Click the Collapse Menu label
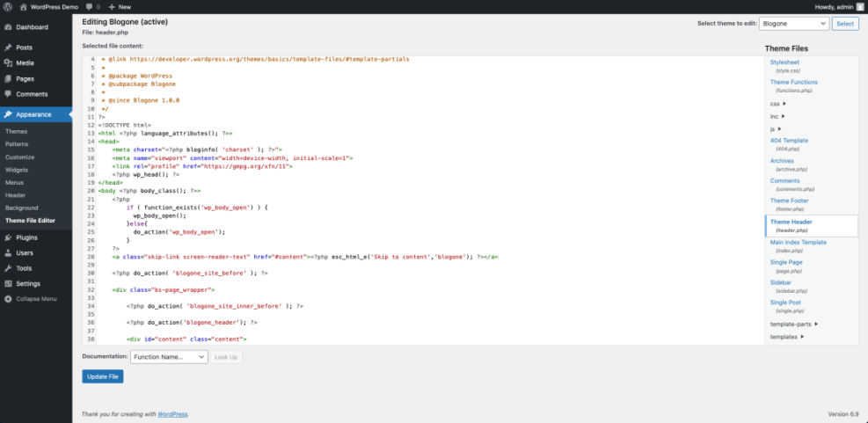Viewport: 868px width, 423px height. [37, 299]
